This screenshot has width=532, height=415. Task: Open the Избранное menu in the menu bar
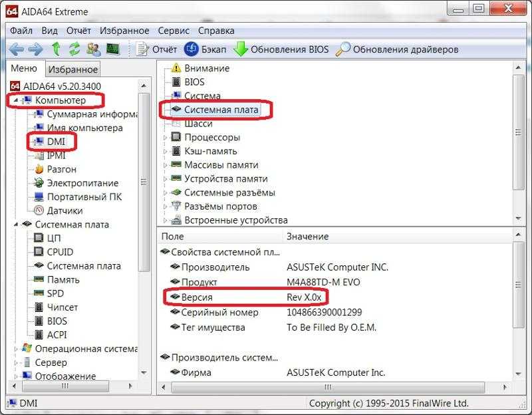(124, 31)
